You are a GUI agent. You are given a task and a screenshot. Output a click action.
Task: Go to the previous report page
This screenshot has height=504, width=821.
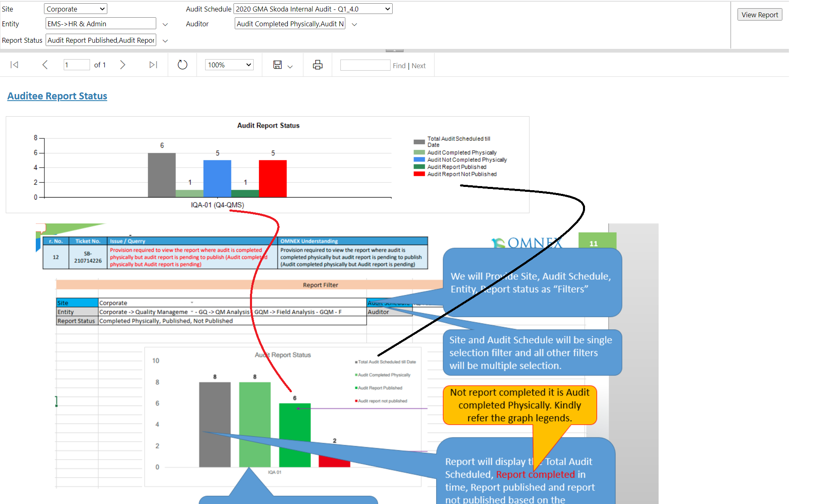pyautogui.click(x=45, y=64)
